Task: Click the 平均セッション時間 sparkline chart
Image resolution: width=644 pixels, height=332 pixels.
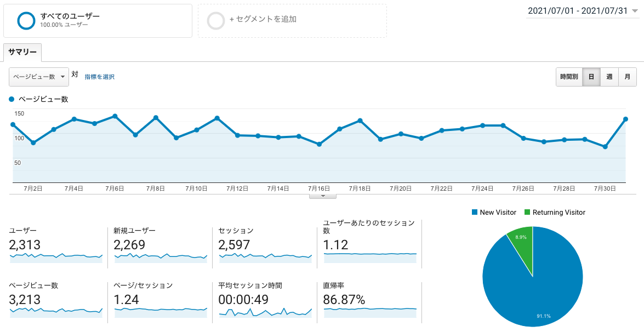Action: pos(265,312)
